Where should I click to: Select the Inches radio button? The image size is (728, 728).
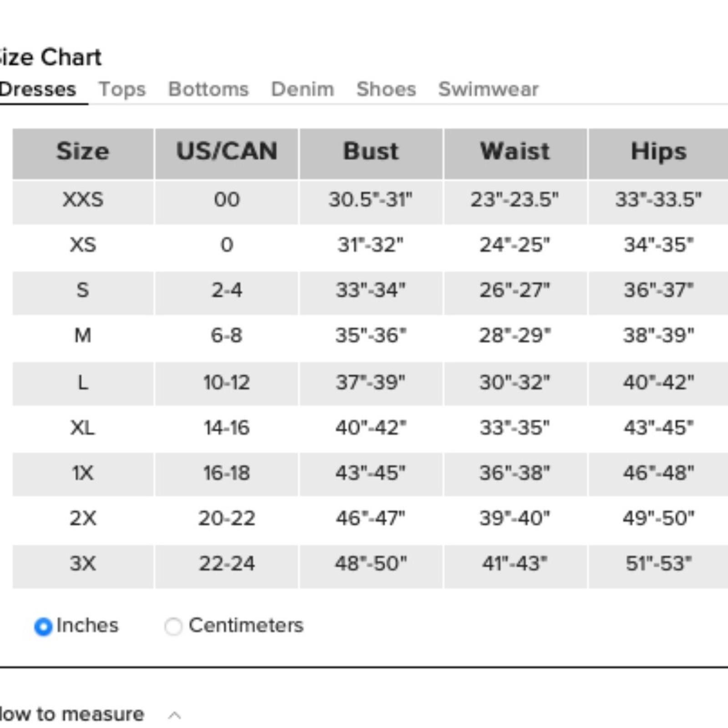click(x=43, y=627)
